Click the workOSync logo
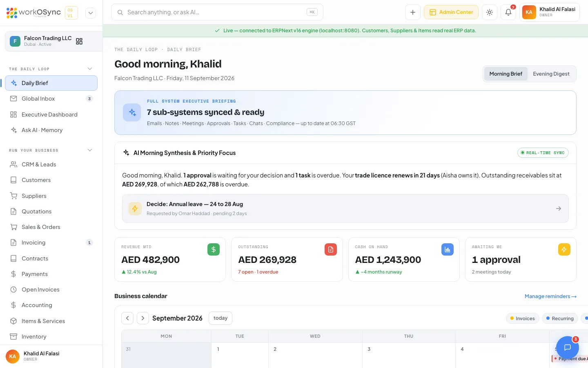Screen dimensions: 588x368 [33, 13]
